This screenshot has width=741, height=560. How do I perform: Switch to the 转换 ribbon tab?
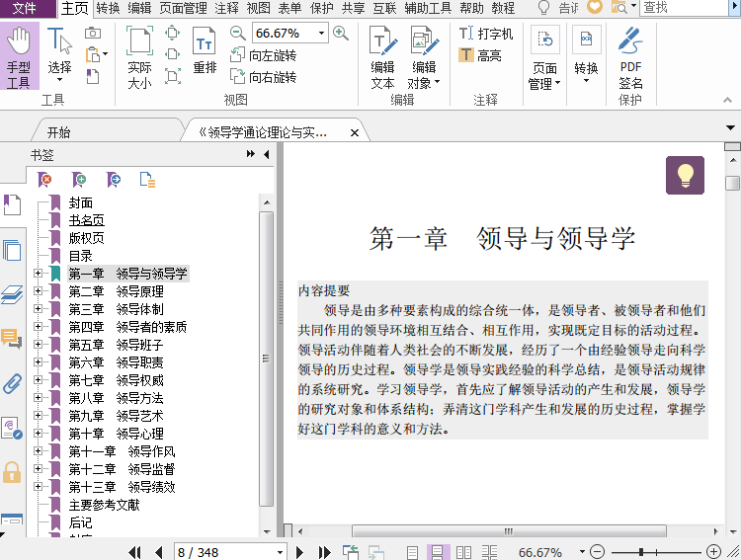[x=108, y=8]
